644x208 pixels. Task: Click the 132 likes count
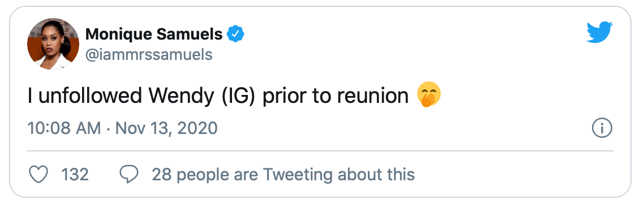(75, 175)
